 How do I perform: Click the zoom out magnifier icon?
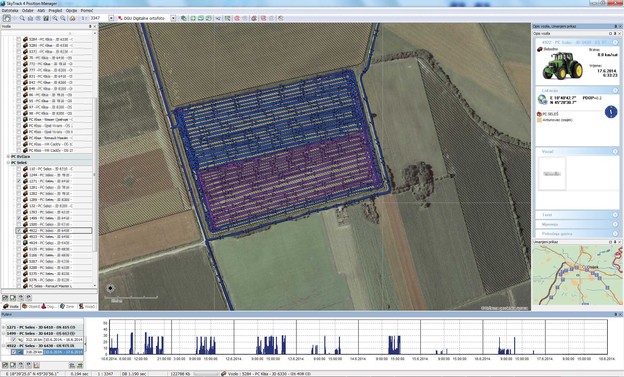click(63, 18)
